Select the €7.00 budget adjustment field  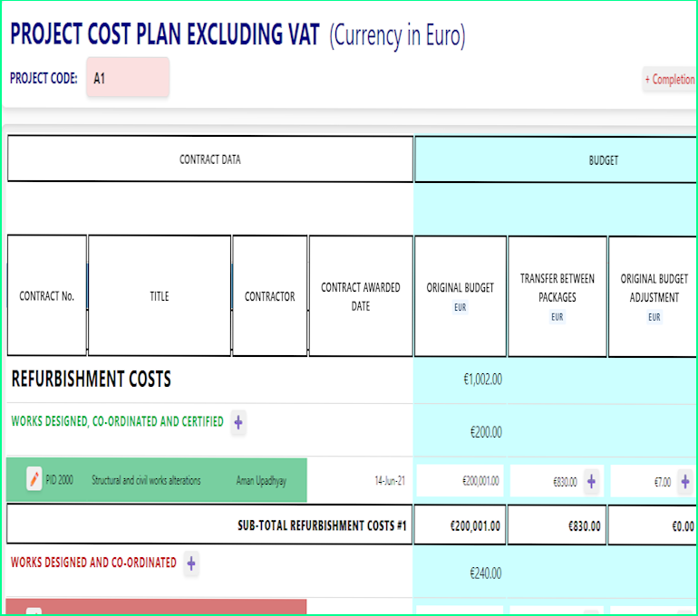(x=644, y=482)
